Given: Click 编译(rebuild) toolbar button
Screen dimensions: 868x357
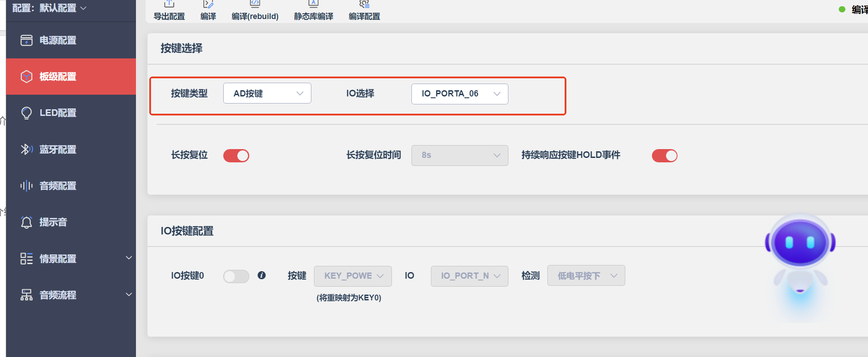Looking at the screenshot, I should [x=255, y=11].
